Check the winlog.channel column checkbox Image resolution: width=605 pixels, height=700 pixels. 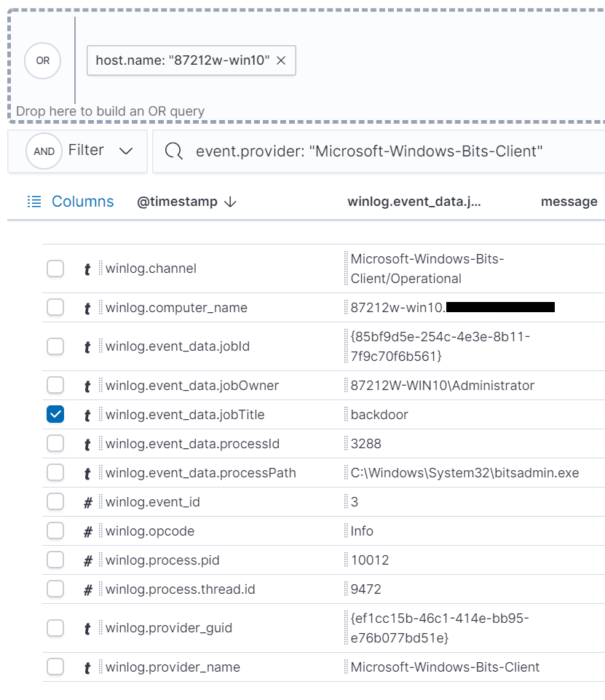[x=55, y=268]
